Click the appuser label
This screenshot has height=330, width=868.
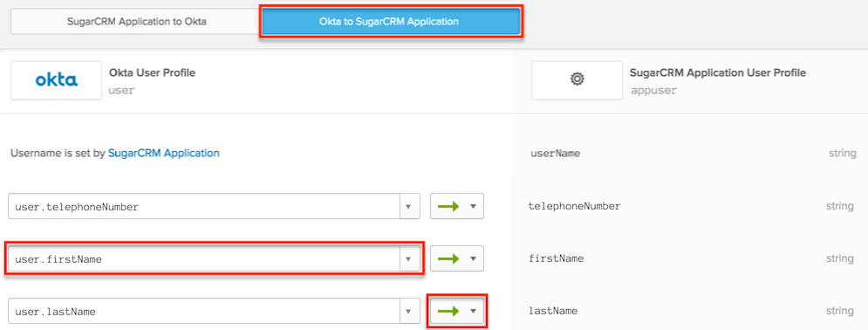click(x=653, y=90)
